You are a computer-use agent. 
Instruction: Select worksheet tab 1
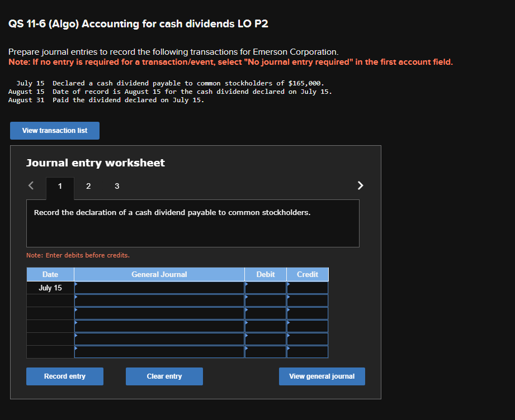pyautogui.click(x=60, y=187)
